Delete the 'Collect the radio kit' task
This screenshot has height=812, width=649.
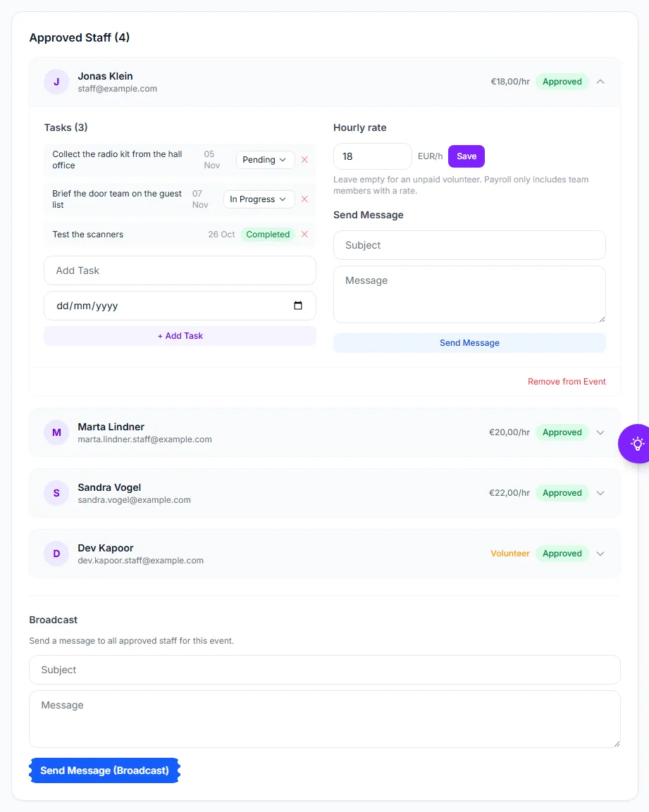[305, 159]
